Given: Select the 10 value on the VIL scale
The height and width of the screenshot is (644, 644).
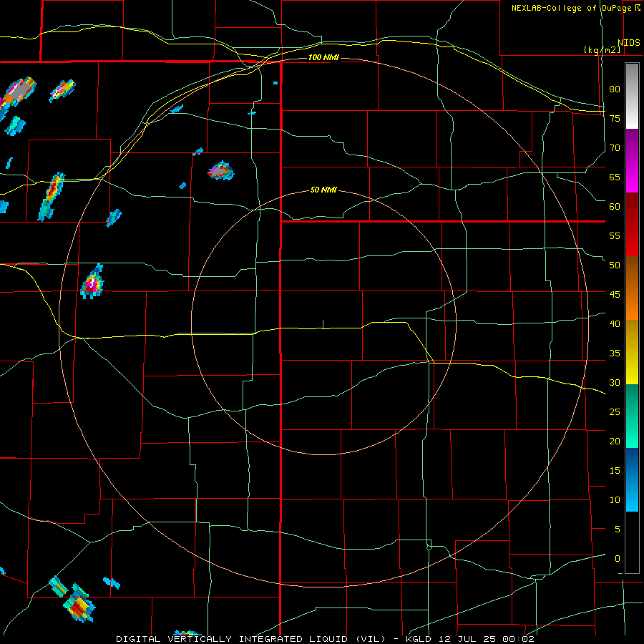Looking at the screenshot, I should [x=615, y=500].
